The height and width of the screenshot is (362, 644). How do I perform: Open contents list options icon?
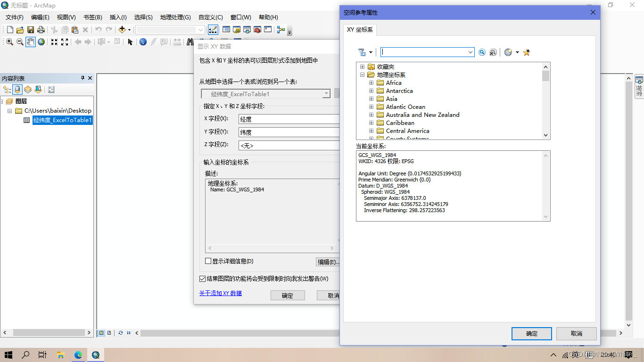tap(51, 89)
